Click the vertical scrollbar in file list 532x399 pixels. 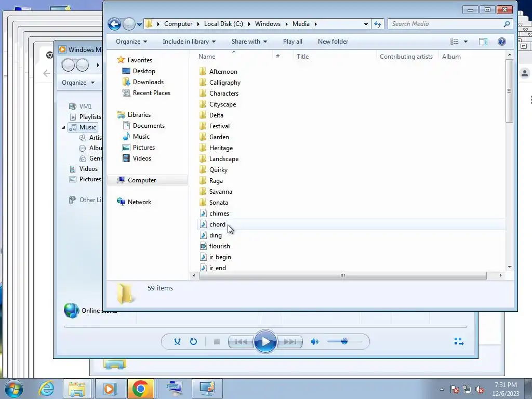point(509,91)
